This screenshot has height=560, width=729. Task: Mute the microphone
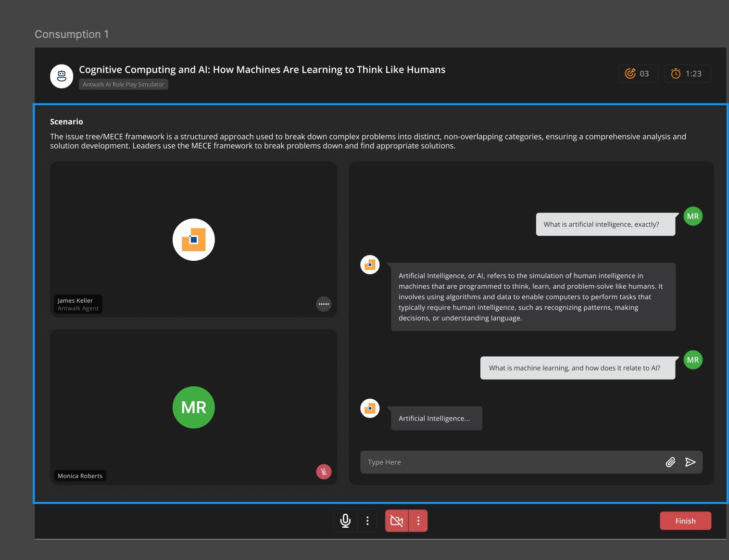click(x=345, y=520)
